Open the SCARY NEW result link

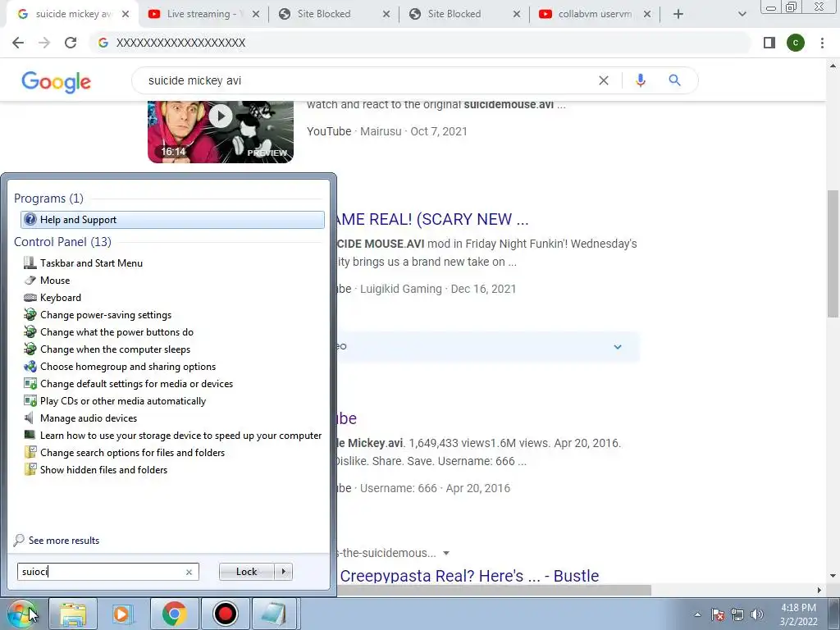click(433, 219)
